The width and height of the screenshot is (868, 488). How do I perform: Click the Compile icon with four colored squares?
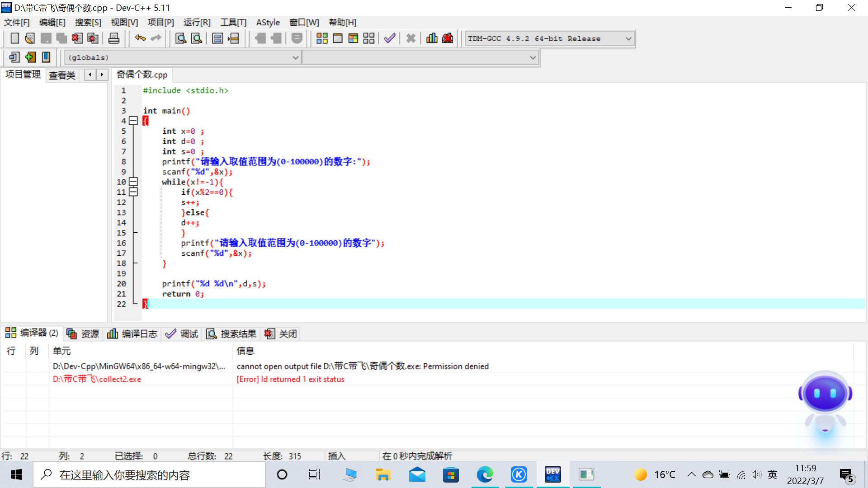tap(322, 38)
